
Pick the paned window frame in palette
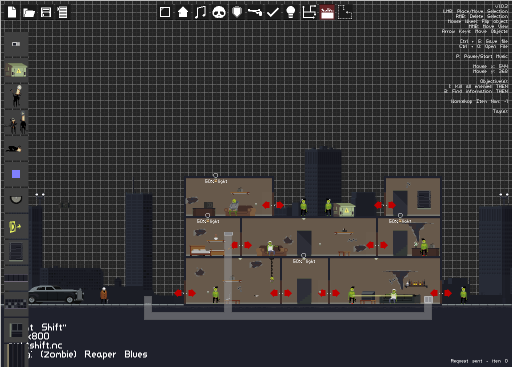[x=16, y=330]
